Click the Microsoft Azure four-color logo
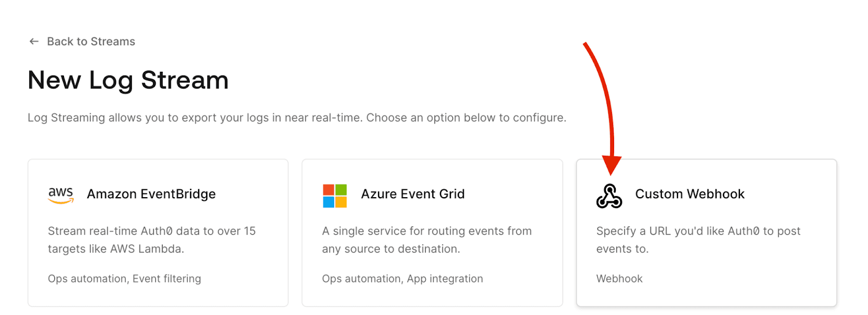 point(335,196)
